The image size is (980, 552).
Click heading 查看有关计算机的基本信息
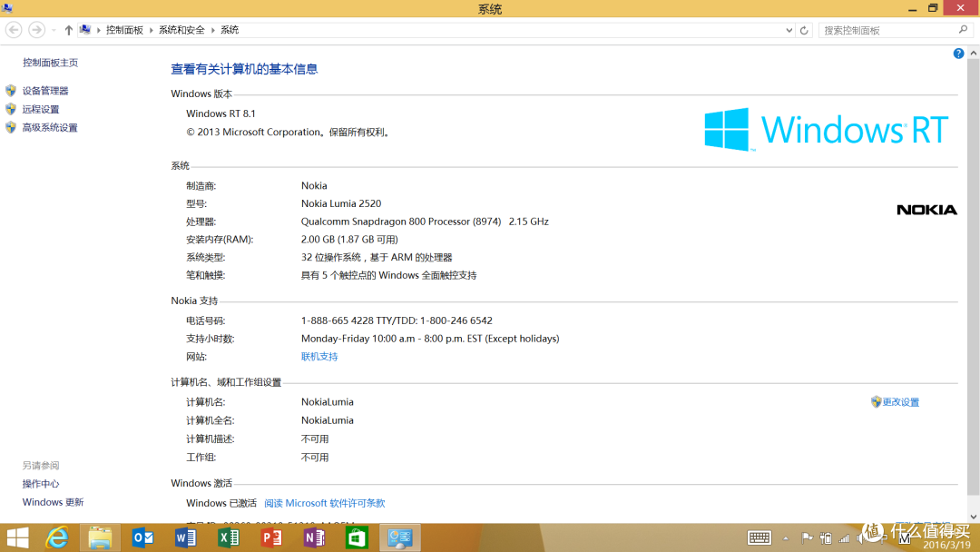[x=244, y=69]
